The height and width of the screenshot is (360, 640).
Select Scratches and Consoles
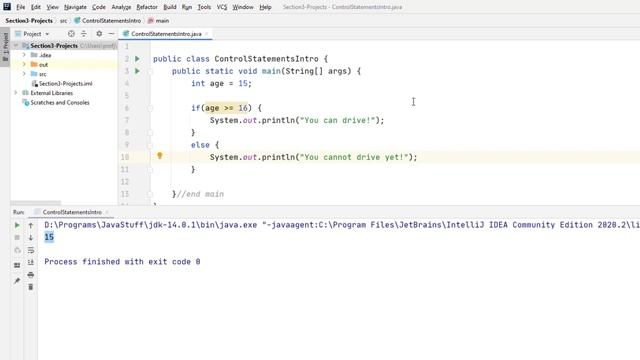(x=56, y=103)
